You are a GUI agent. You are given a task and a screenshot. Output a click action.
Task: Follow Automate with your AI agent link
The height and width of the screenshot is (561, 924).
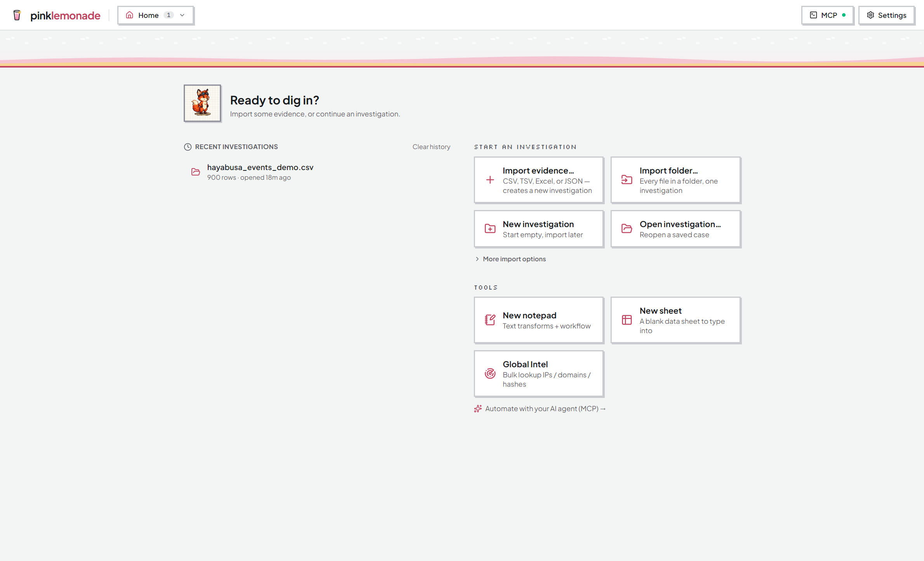pyautogui.click(x=545, y=408)
